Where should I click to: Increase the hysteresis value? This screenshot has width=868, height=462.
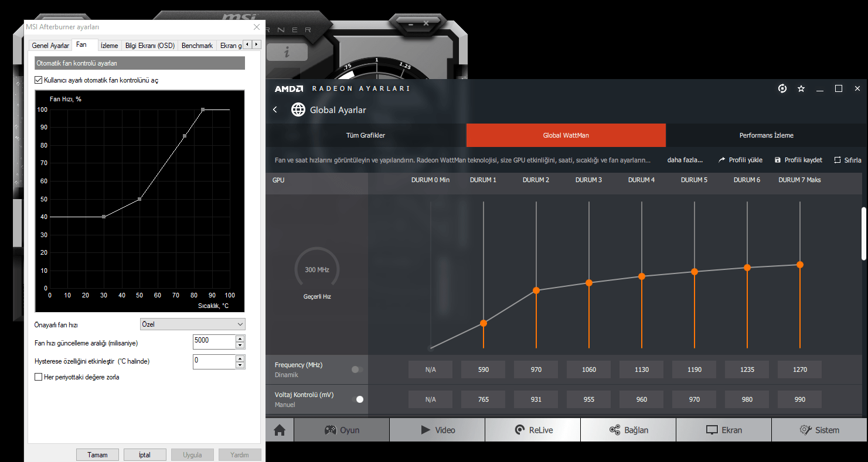[x=240, y=358]
